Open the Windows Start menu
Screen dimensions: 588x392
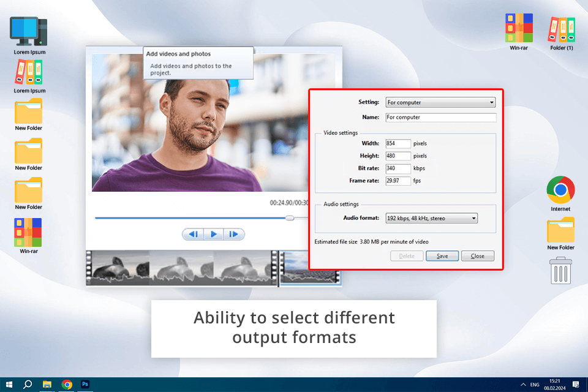click(x=9, y=384)
